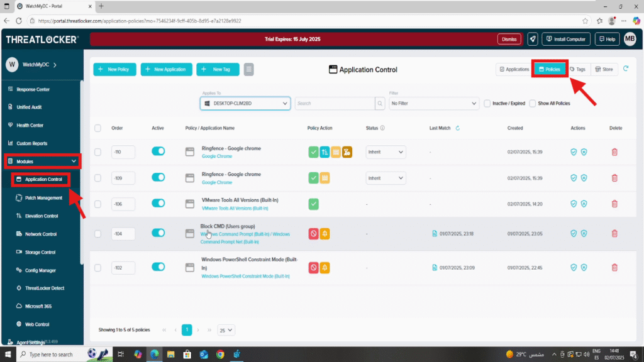This screenshot has width=644, height=362.
Task: Check the Block CMD row checkbox
Action: pyautogui.click(x=97, y=234)
